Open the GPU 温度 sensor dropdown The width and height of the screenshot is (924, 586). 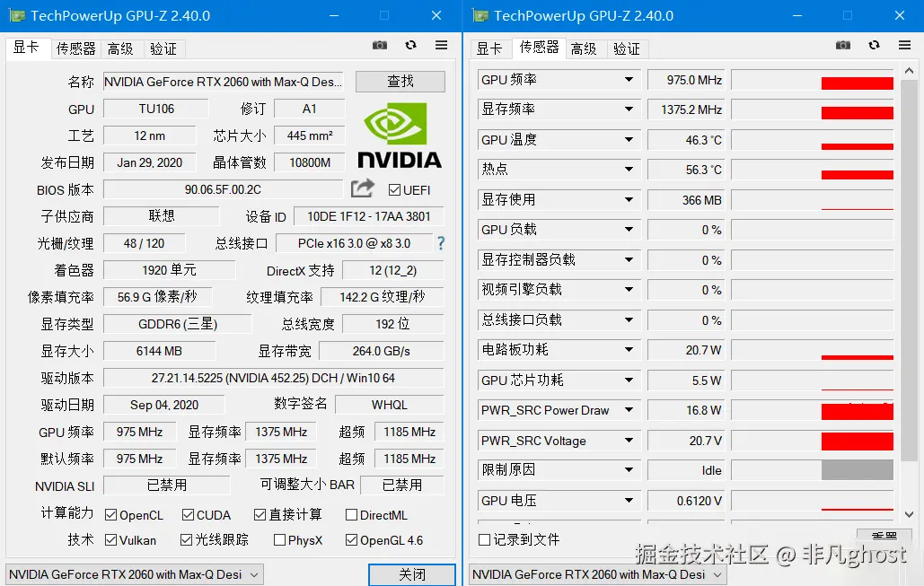629,140
